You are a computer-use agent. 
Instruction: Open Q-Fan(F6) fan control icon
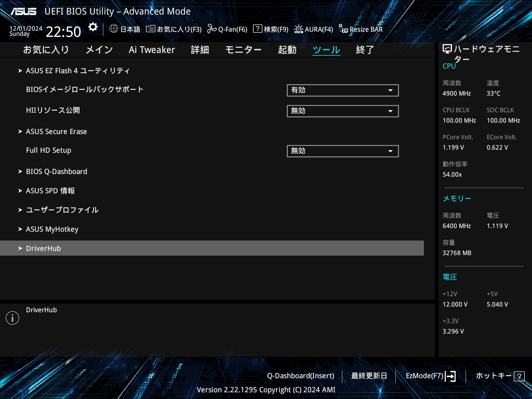pos(212,29)
